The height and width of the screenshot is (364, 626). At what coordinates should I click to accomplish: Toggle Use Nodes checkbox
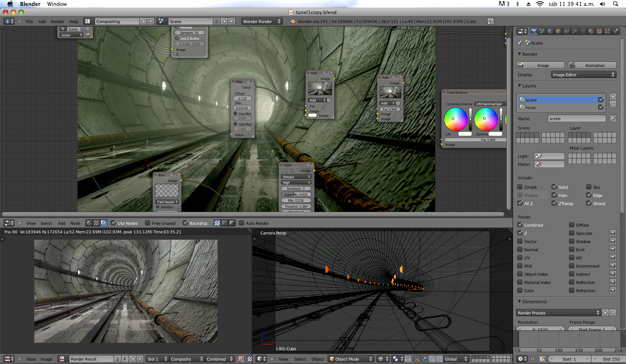point(114,223)
